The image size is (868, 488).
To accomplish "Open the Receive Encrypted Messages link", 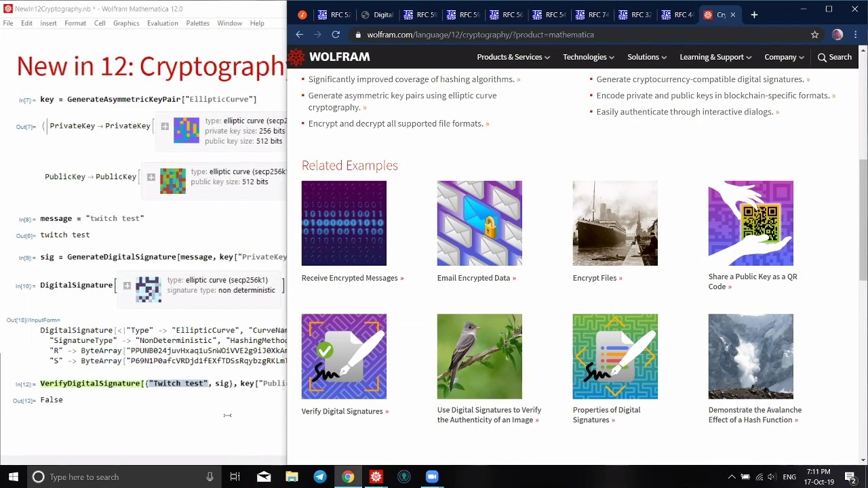I will (x=353, y=278).
